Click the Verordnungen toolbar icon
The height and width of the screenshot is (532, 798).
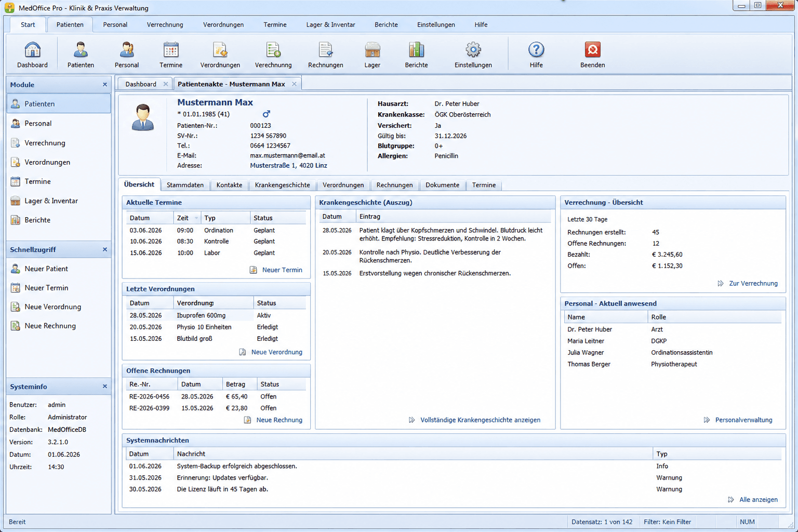click(220, 55)
